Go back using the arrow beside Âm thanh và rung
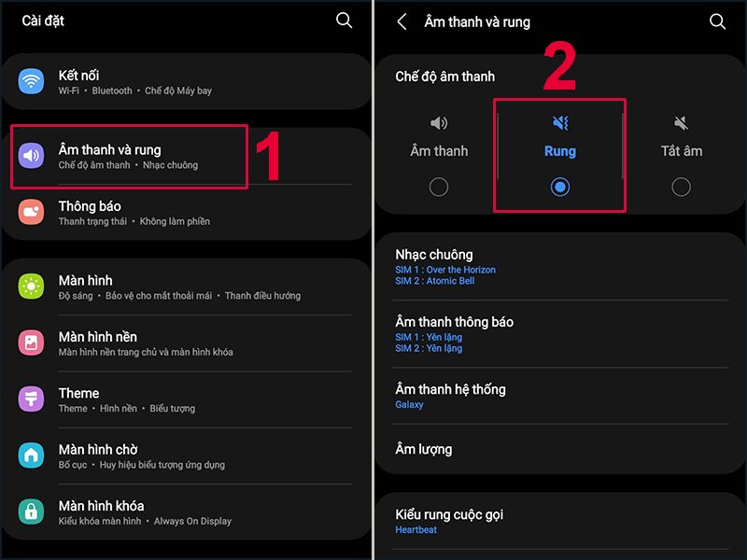This screenshot has height=560, width=747. tap(402, 21)
